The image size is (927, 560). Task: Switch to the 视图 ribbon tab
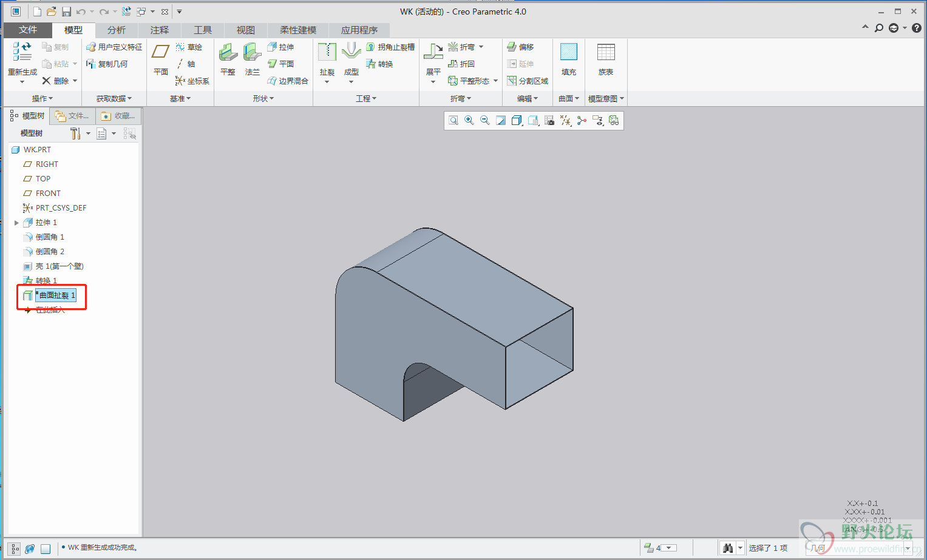pos(246,30)
